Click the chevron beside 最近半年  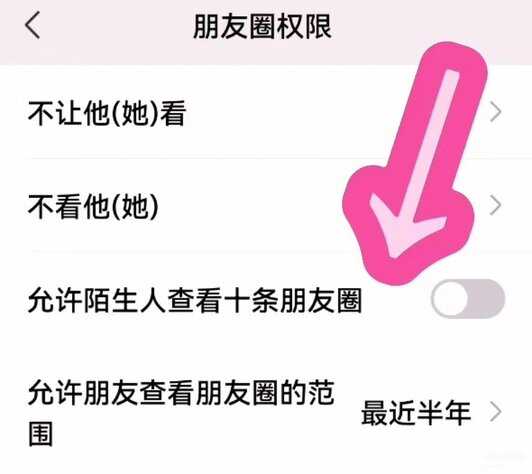coord(496,412)
